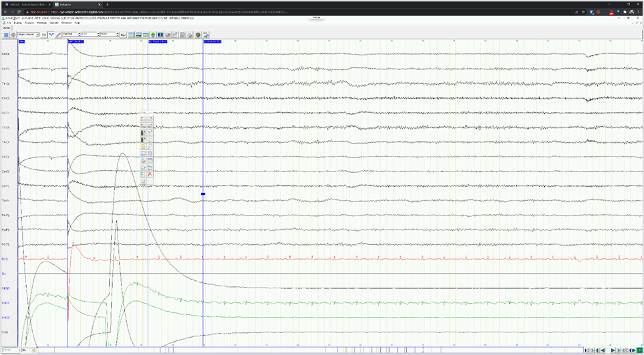
Task: Select the first blue event marker label at top
Action: coord(22,41)
